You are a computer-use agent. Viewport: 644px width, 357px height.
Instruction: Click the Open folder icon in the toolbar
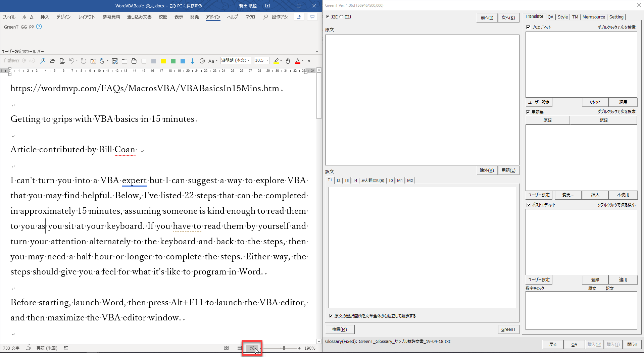pyautogui.click(x=52, y=61)
